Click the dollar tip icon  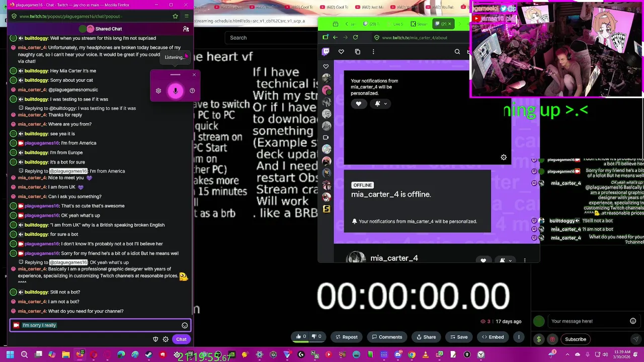coord(539,339)
